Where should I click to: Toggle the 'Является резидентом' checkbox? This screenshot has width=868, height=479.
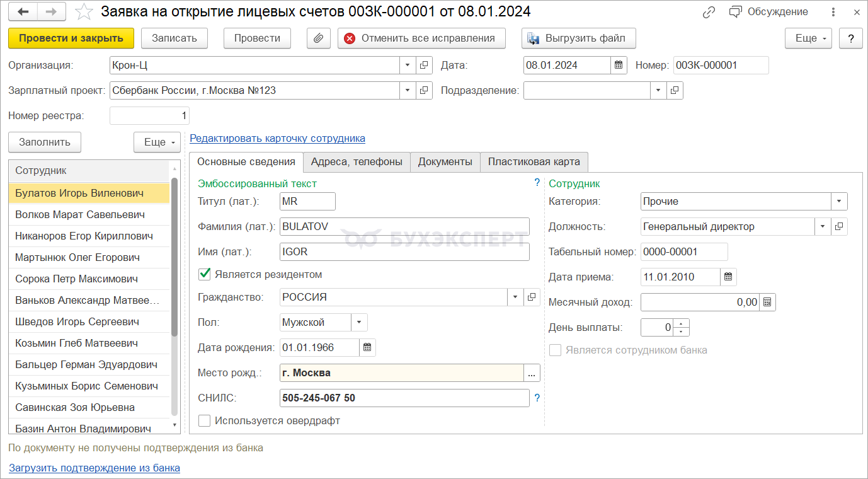[x=204, y=274]
